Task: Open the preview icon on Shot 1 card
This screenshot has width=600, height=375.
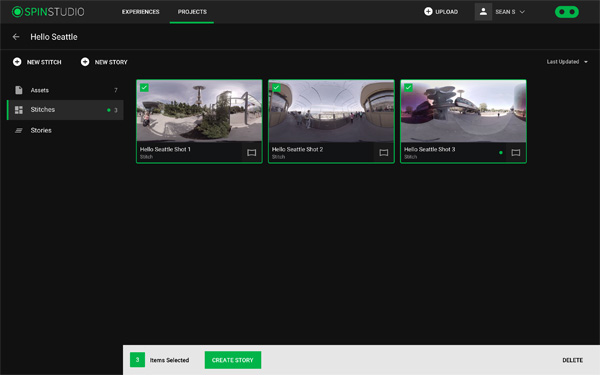Action: tap(251, 153)
